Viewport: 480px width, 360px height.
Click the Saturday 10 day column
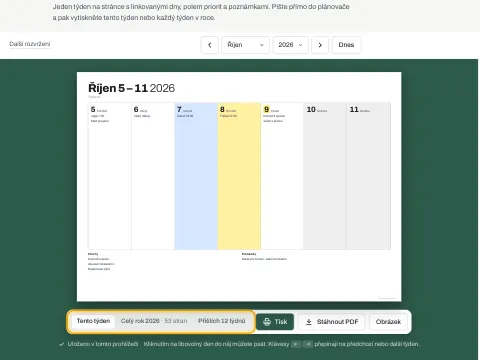325,176
